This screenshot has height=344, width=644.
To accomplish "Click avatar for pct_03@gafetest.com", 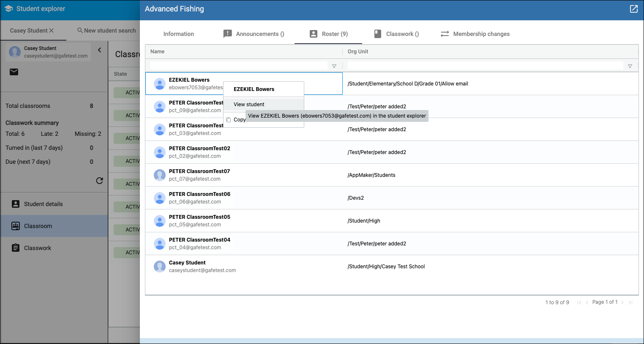I will pos(160,129).
